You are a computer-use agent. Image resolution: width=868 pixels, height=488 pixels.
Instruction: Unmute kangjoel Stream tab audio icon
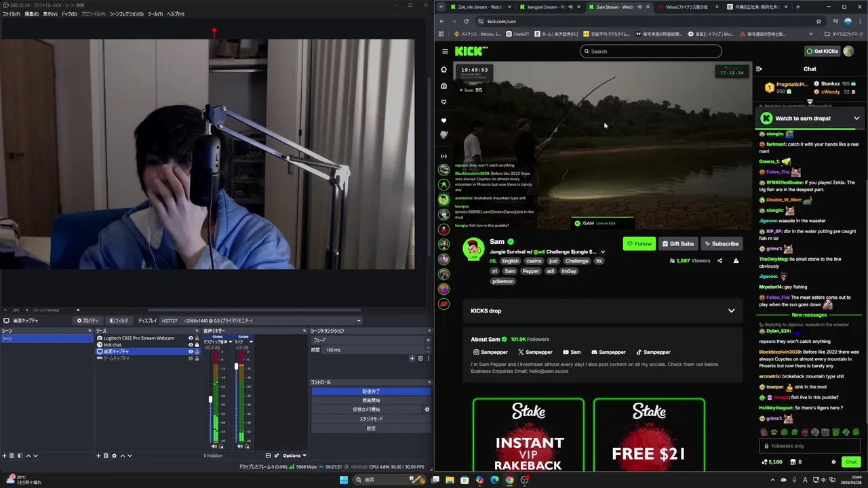tap(570, 7)
